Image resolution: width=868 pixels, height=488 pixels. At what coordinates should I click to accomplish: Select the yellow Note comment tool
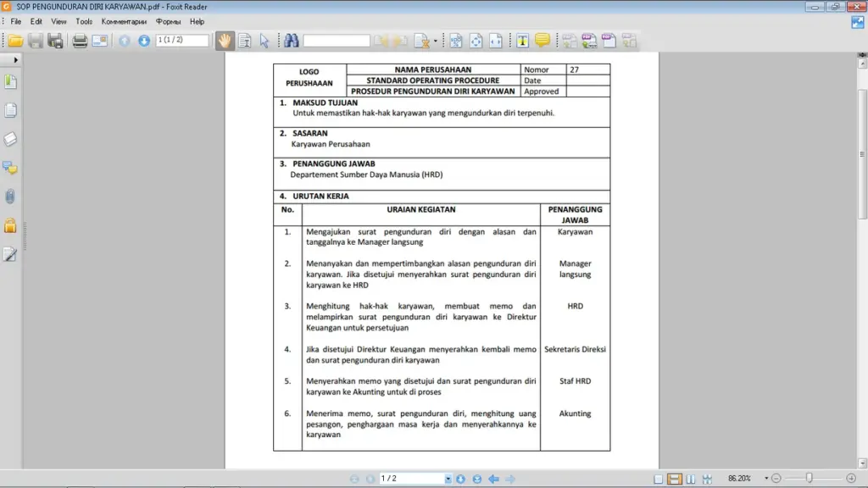542,41
